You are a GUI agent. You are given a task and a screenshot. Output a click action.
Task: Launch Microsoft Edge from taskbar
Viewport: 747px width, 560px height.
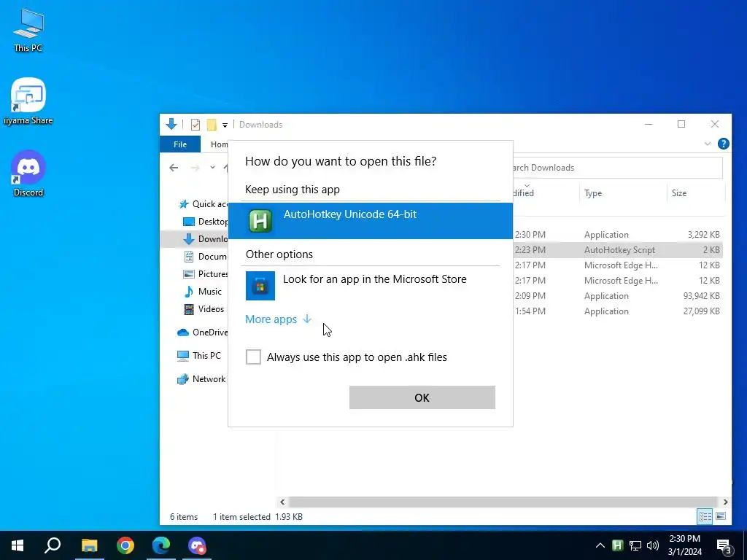tap(161, 545)
